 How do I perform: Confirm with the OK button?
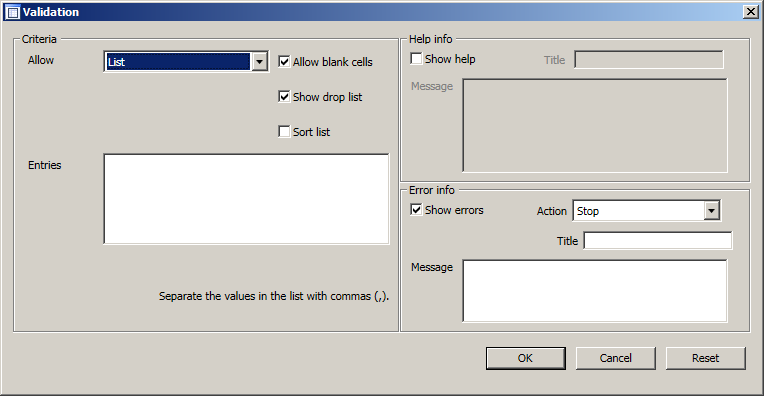pos(526,358)
